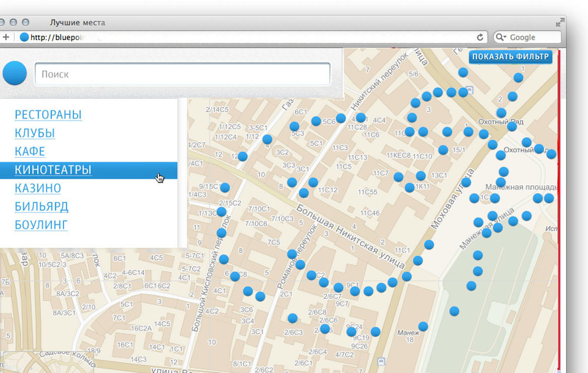Click the marker beside the 5C6 building
The image size is (588, 373).
[316, 121]
